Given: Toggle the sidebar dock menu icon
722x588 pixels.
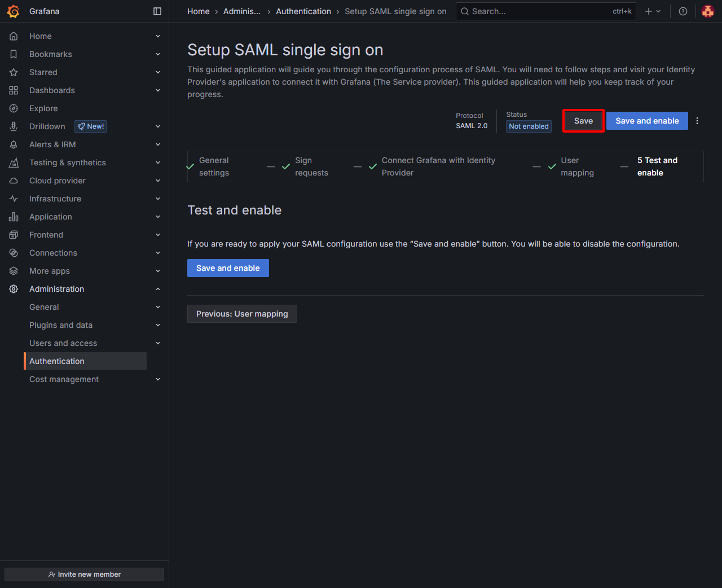Looking at the screenshot, I should pos(157,11).
